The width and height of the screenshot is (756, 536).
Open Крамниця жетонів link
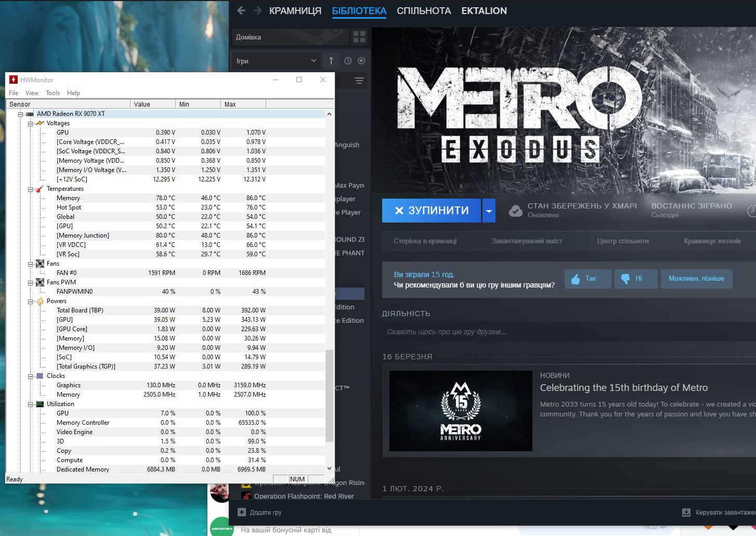tap(712, 241)
